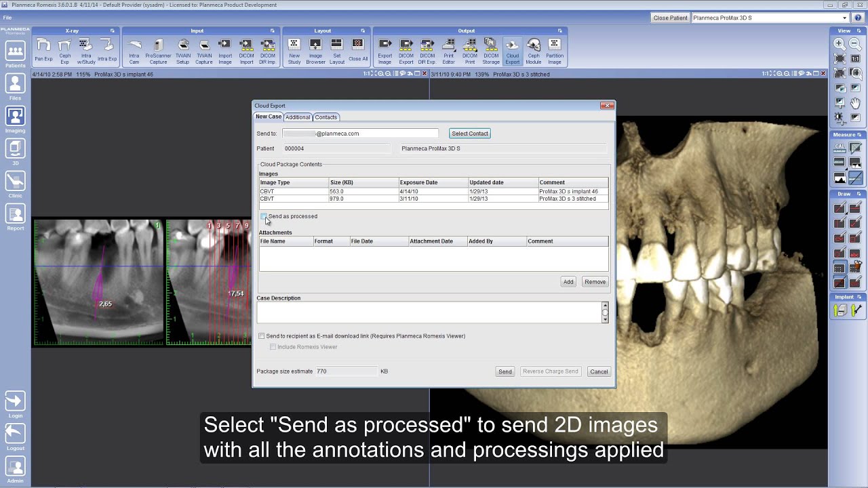Open DICOM DIR Imp. tool
This screenshot has height=488, width=868.
point(267,51)
